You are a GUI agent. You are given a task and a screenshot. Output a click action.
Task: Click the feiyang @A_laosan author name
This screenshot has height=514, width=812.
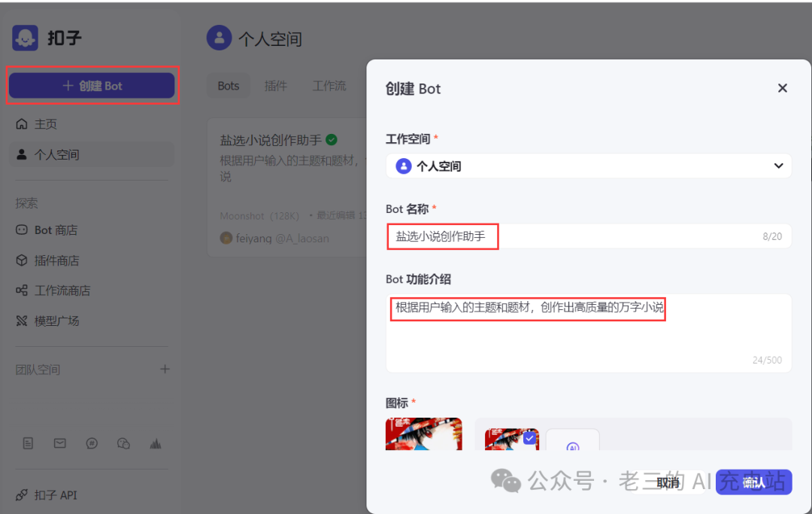coord(282,239)
